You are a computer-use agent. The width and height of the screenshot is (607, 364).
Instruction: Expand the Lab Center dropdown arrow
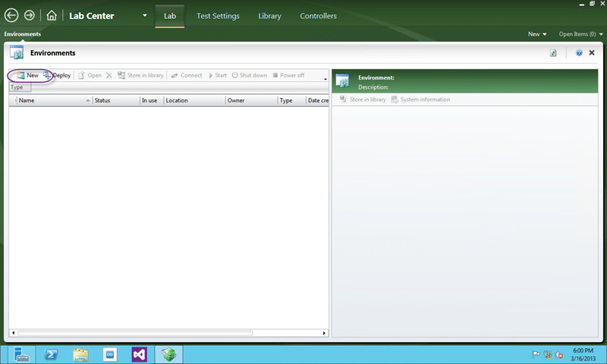[144, 15]
